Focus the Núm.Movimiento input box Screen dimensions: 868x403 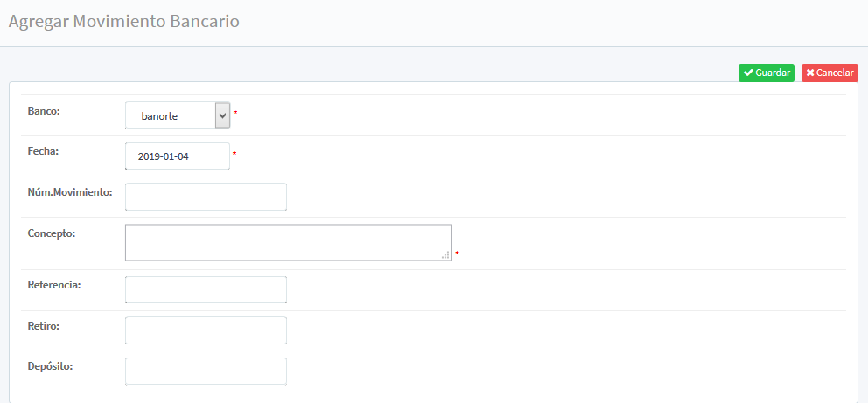click(206, 197)
